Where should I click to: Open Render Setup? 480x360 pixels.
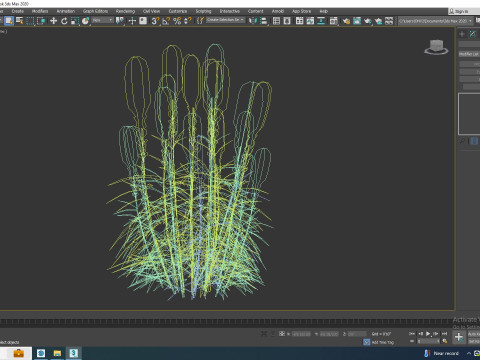(346, 21)
